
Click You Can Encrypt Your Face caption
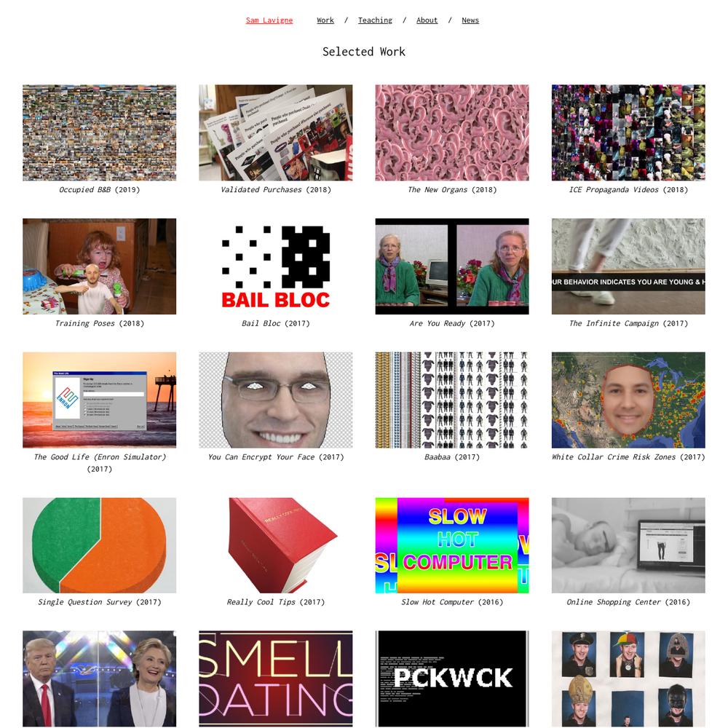pos(276,457)
